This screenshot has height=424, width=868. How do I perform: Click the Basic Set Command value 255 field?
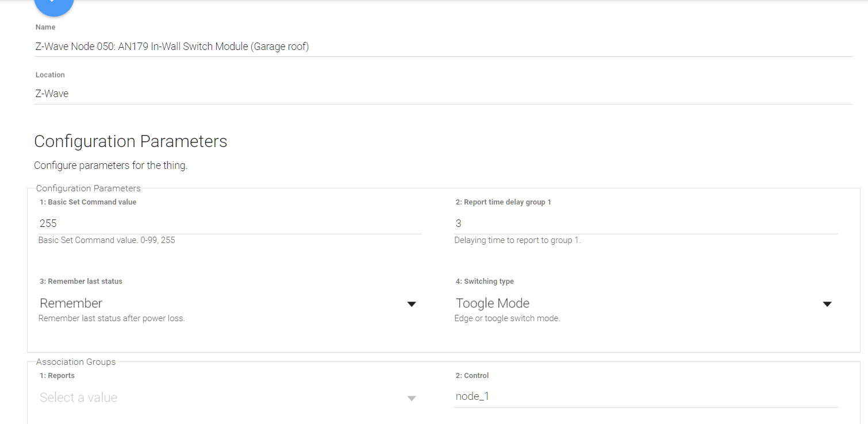coord(230,223)
